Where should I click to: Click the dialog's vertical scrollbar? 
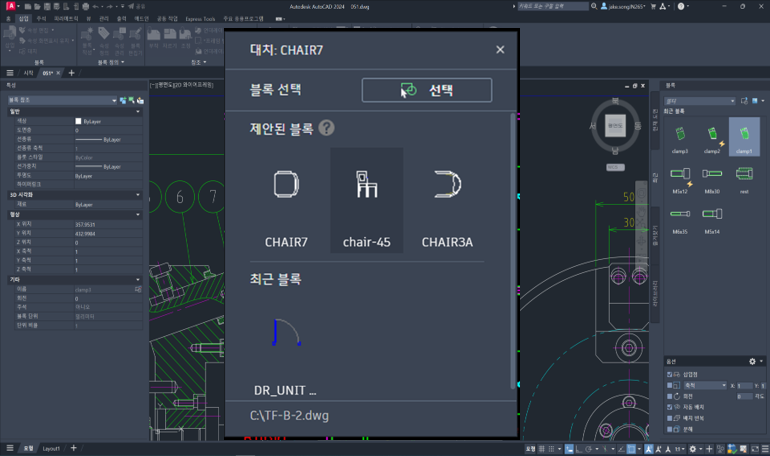pyautogui.click(x=513, y=250)
